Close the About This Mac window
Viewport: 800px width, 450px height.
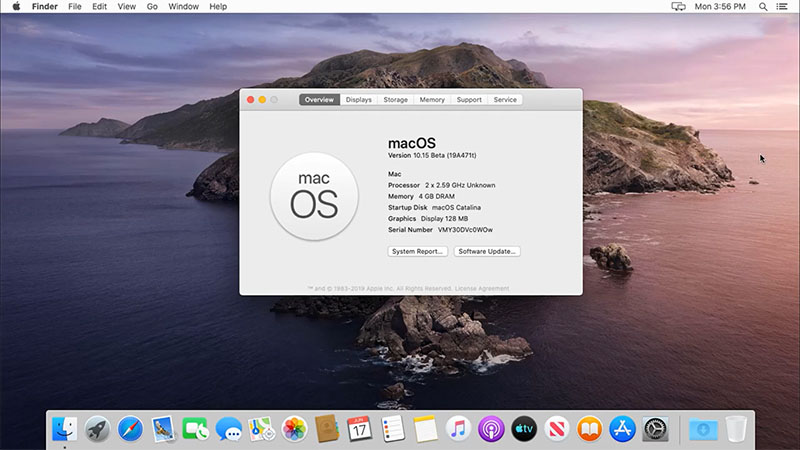pyautogui.click(x=251, y=99)
